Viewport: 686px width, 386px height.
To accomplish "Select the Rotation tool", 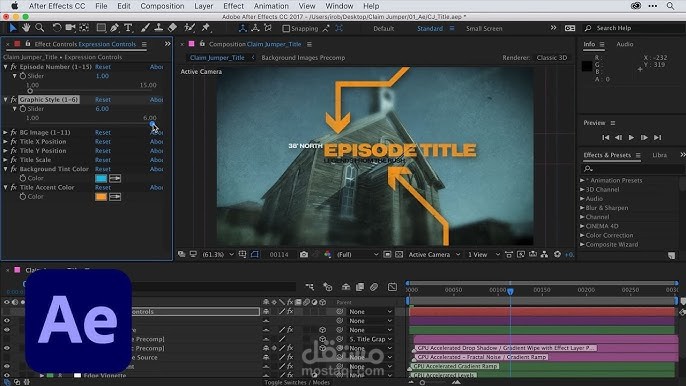I will coord(56,28).
